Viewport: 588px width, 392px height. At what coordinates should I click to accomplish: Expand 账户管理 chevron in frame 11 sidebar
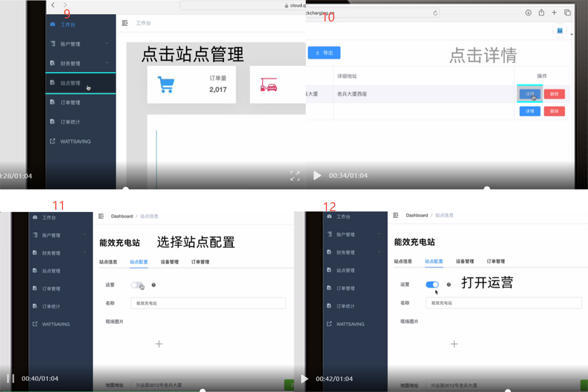click(85, 235)
